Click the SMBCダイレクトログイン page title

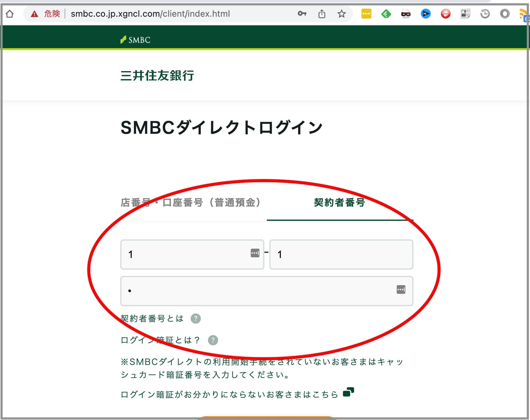point(221,127)
